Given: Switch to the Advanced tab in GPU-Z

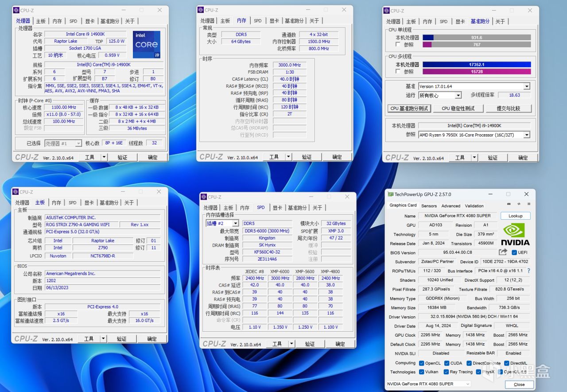Looking at the screenshot, I should (451, 206).
